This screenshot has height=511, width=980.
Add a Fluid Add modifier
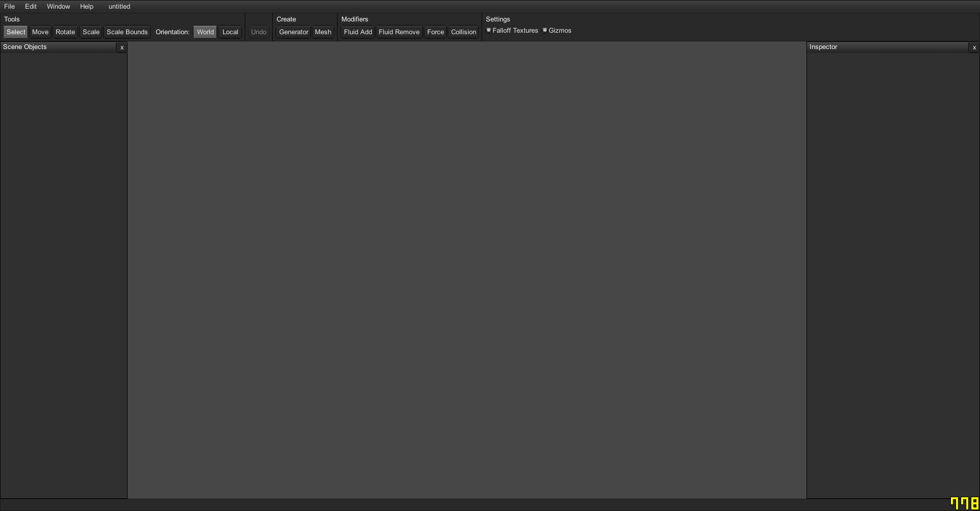point(358,32)
